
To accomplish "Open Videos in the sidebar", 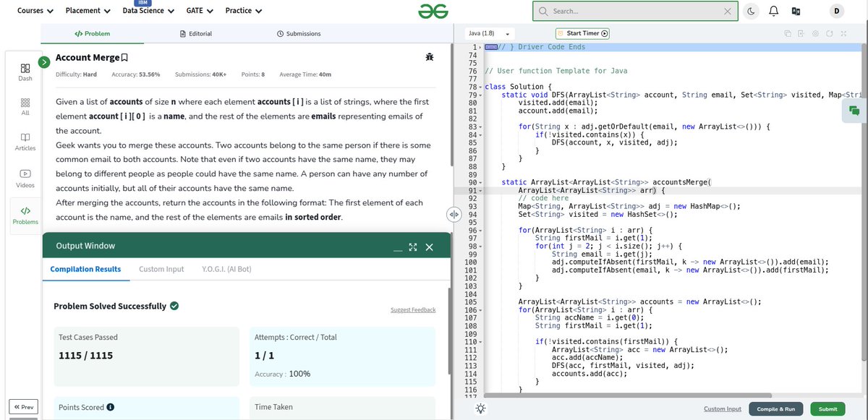I will (25, 179).
